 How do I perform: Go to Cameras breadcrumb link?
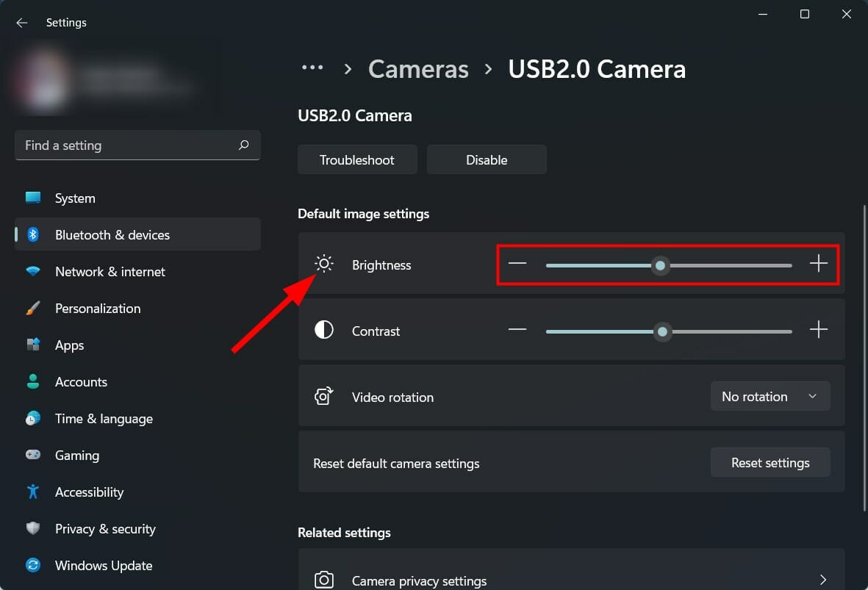coord(418,69)
